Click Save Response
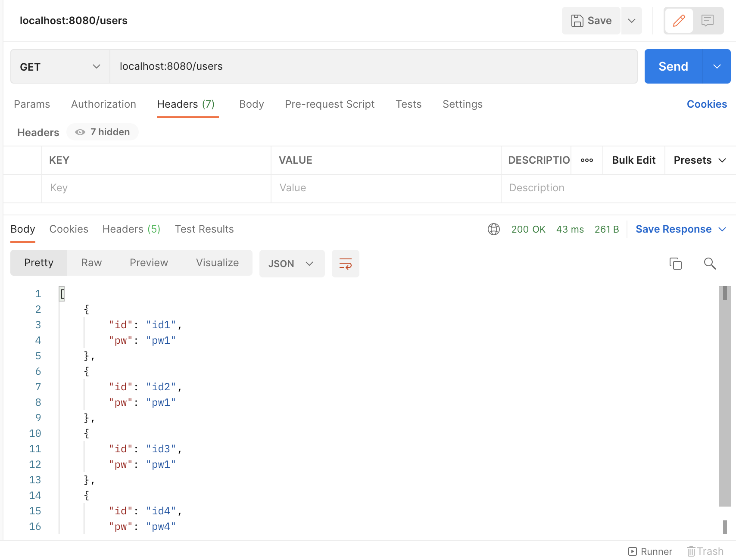This screenshot has width=736, height=560. click(674, 229)
